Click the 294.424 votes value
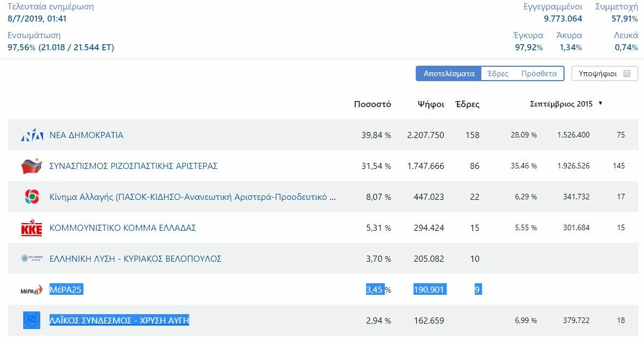This screenshot has width=644, height=339. (x=429, y=227)
